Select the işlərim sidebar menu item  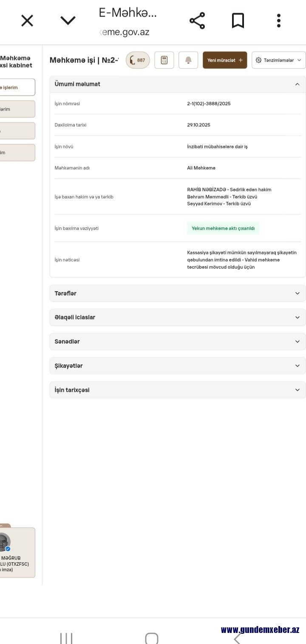(x=17, y=87)
